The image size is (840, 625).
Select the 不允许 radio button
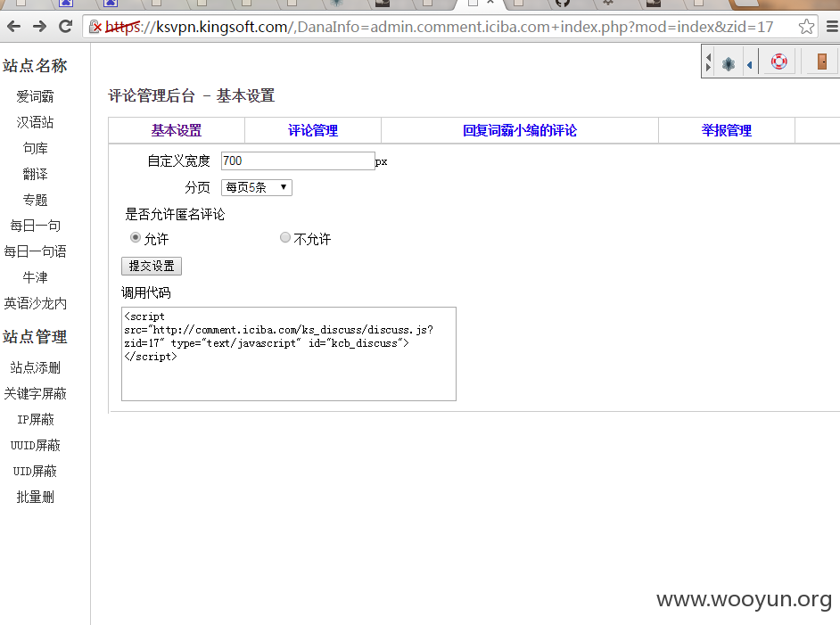point(285,237)
